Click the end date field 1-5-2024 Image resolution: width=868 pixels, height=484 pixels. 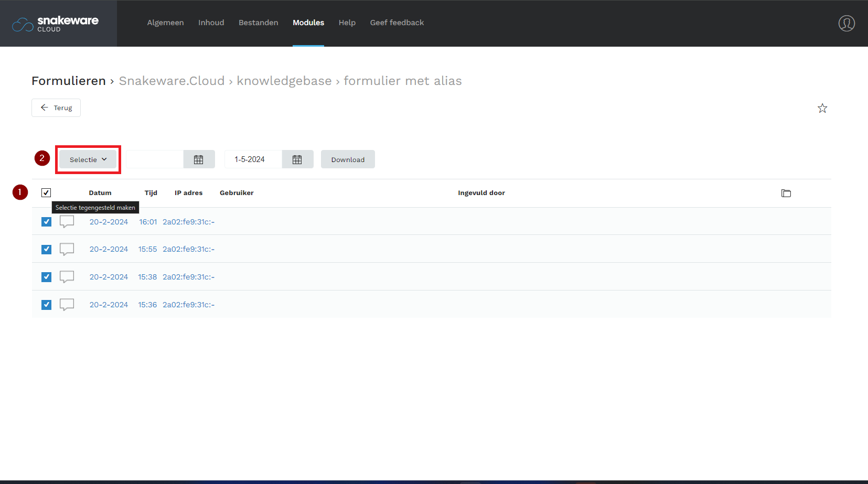click(253, 159)
